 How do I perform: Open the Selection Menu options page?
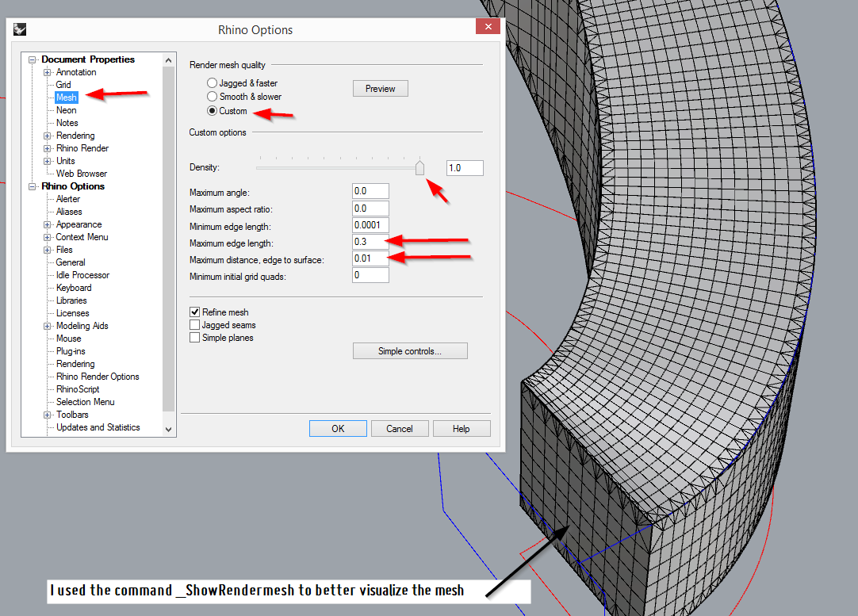pyautogui.click(x=86, y=401)
